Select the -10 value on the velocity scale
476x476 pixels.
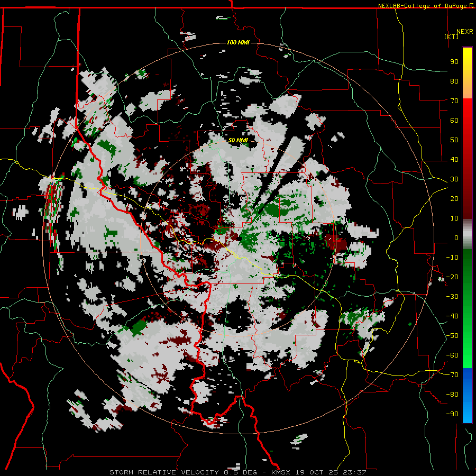452,258
